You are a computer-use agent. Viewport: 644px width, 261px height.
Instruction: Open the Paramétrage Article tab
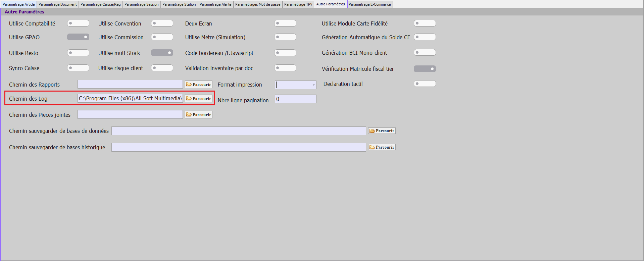tap(19, 4)
